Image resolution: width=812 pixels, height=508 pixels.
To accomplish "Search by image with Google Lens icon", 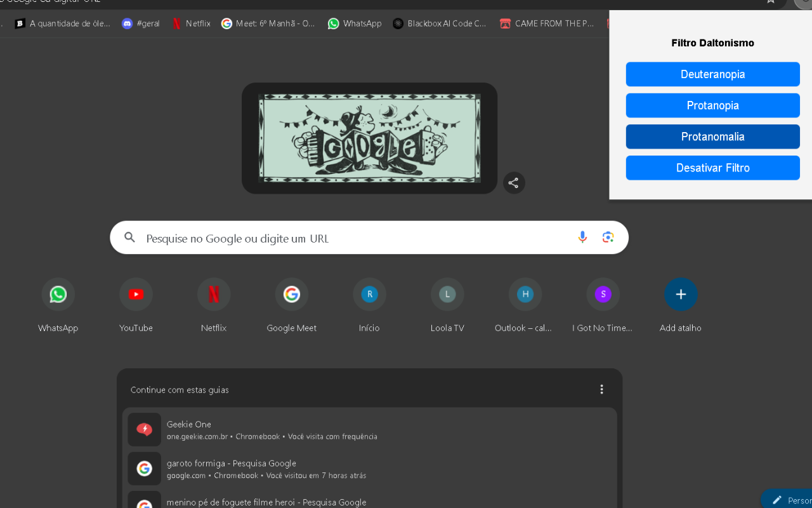I will [608, 237].
